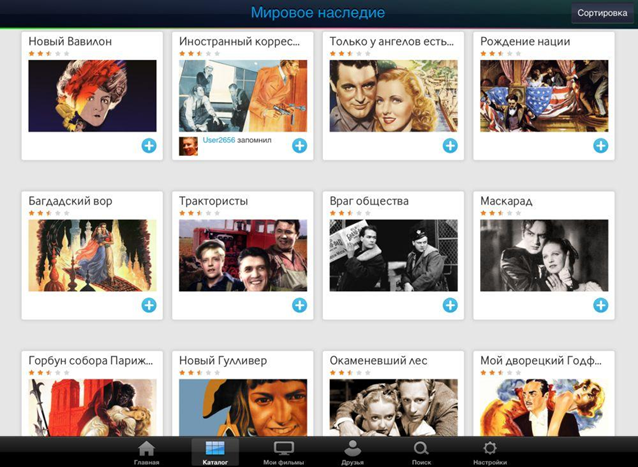
Task: Switch to the Друзья tab
Action: [352, 452]
